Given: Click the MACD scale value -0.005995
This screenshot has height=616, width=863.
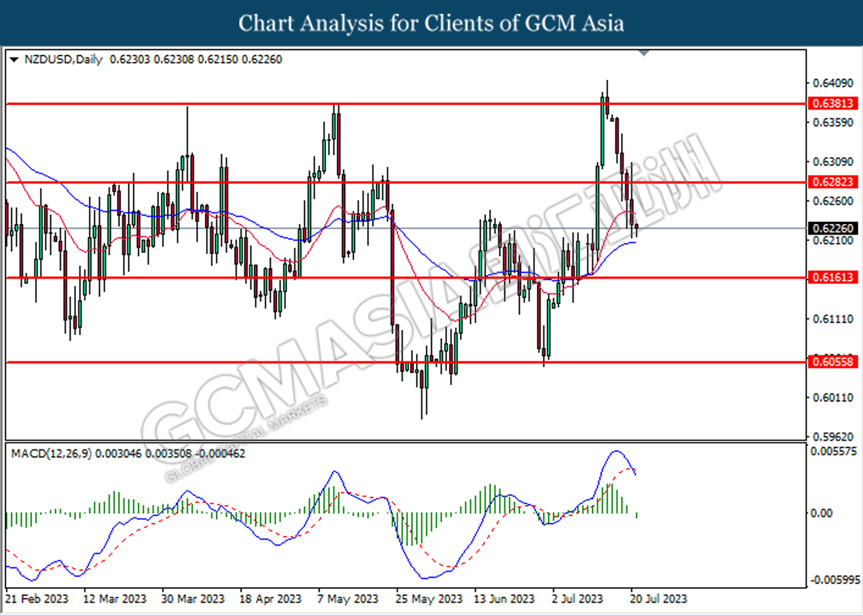Looking at the screenshot, I should tap(834, 580).
